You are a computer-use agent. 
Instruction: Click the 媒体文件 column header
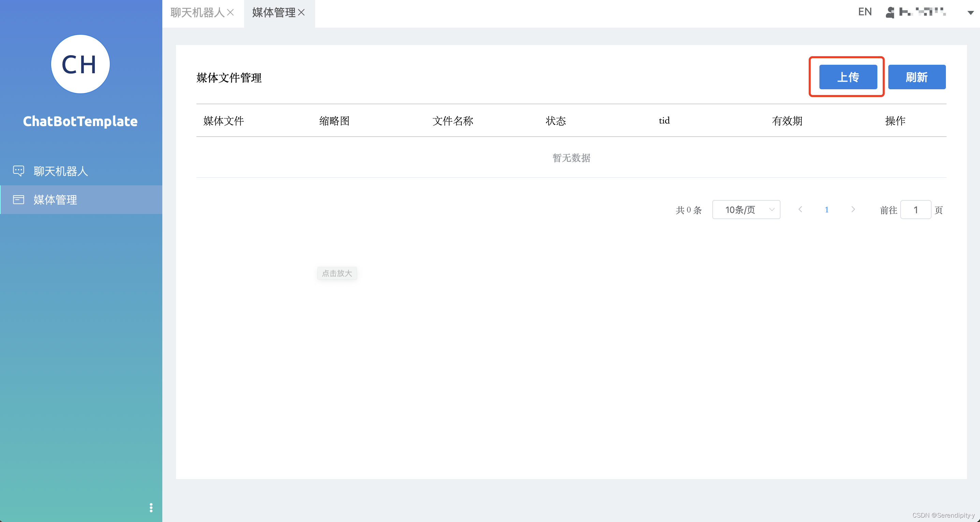coord(223,121)
